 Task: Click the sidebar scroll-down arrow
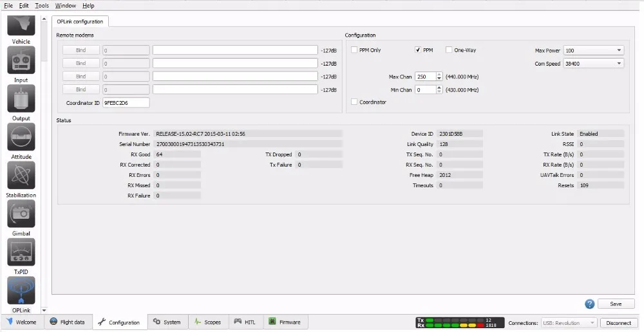pos(44,310)
